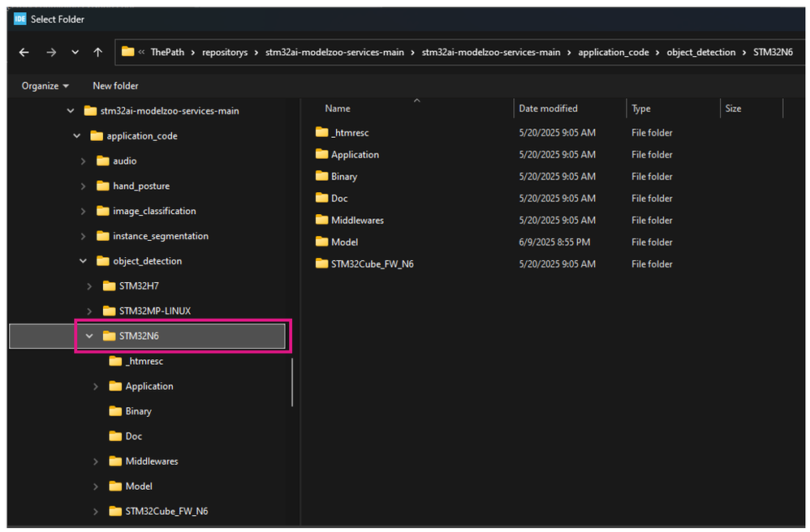
Task: Click Application folder icon in file list
Action: point(322,154)
